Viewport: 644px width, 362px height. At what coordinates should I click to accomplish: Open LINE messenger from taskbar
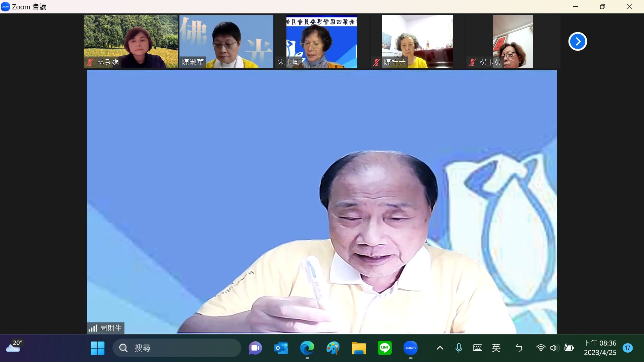click(x=384, y=348)
